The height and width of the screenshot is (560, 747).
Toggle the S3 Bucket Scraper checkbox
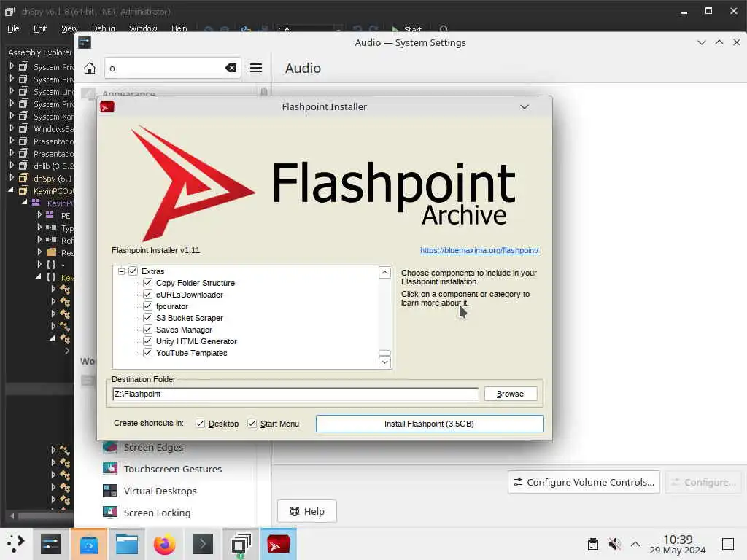point(147,318)
